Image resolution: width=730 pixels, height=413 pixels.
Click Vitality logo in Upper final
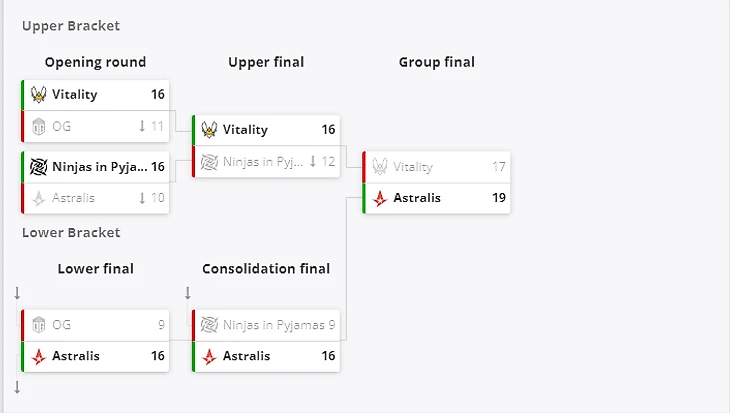click(209, 129)
